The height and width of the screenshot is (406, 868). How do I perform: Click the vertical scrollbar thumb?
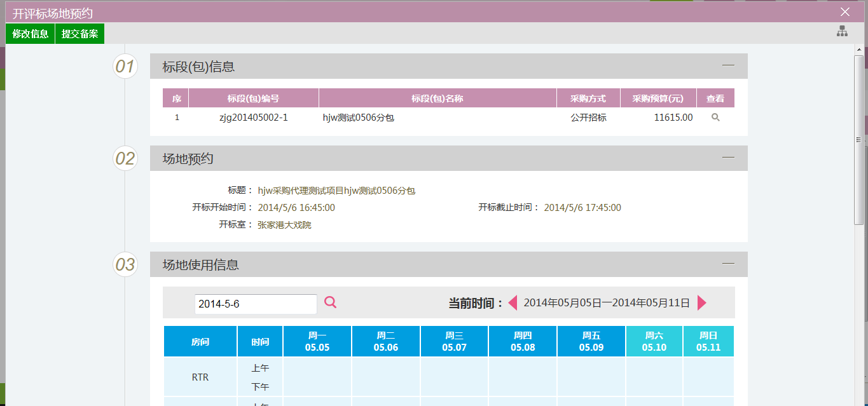[858, 140]
